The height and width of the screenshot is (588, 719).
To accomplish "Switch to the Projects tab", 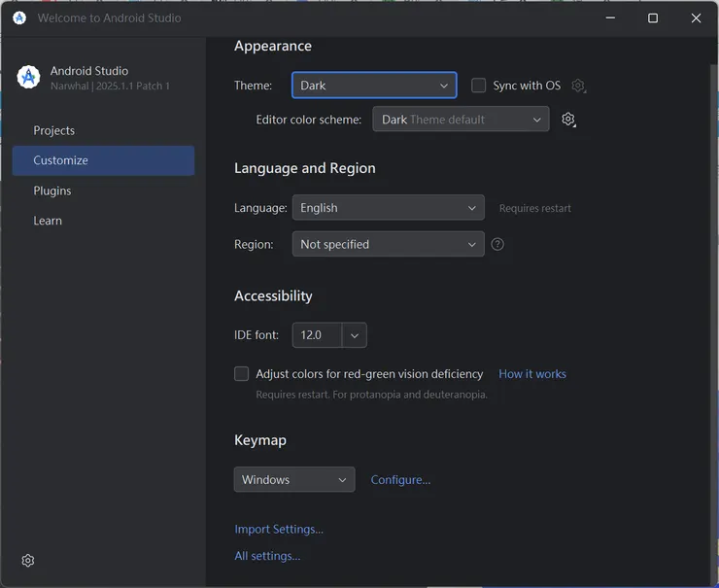I will [x=54, y=130].
